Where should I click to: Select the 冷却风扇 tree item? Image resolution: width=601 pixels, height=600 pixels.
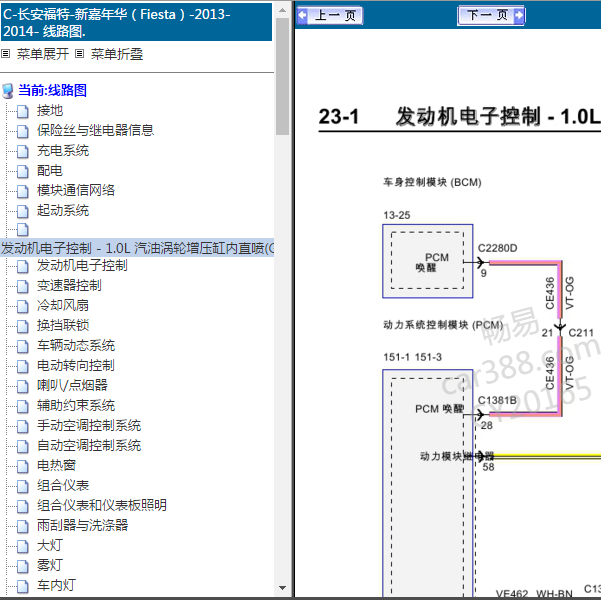[x=63, y=305]
